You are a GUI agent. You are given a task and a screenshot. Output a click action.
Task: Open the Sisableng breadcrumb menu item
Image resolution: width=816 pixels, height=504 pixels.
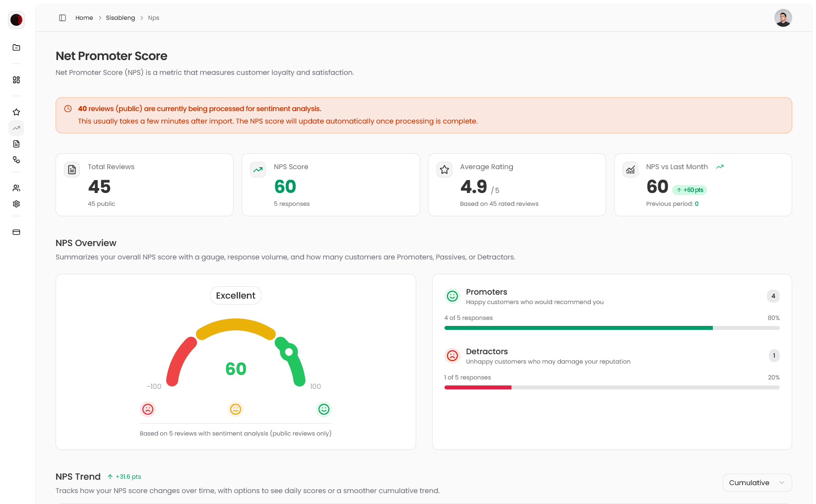pos(121,17)
